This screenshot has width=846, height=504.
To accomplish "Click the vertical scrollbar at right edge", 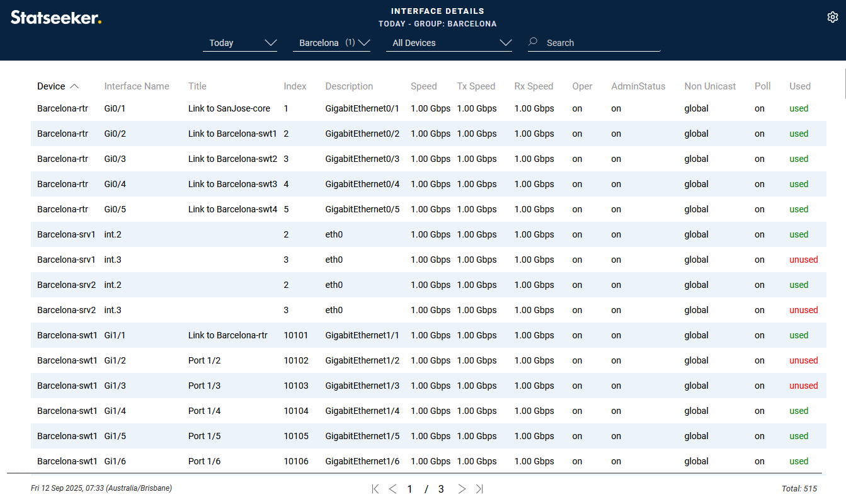I will (843, 82).
